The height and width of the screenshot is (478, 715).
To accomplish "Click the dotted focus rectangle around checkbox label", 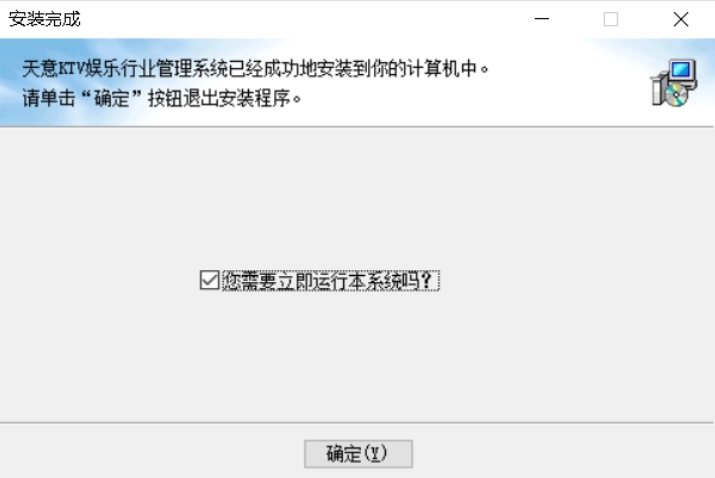I will pos(331,281).
